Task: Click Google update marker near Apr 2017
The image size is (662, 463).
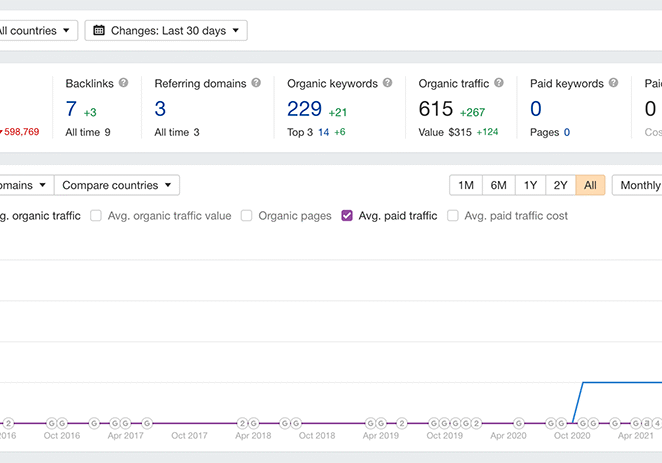Action: coord(125,423)
